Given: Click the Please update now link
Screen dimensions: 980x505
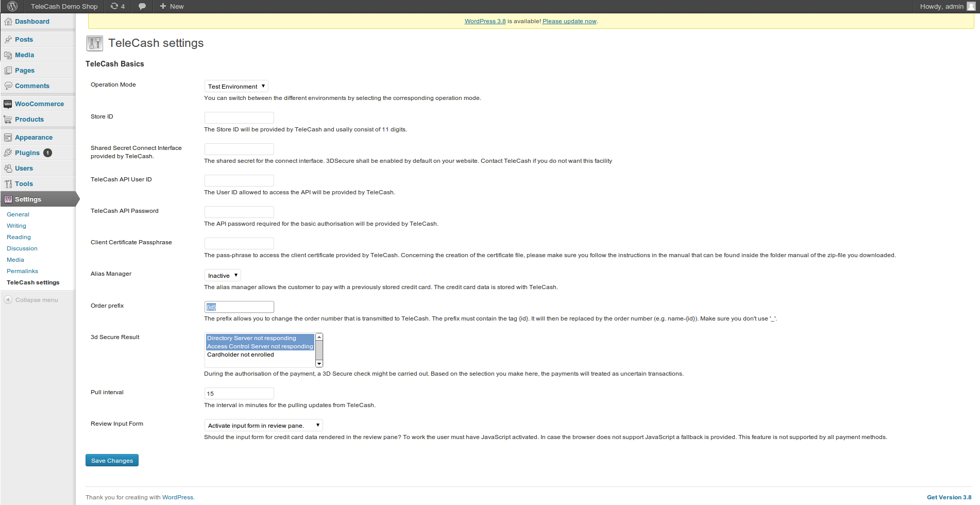Looking at the screenshot, I should pos(569,21).
